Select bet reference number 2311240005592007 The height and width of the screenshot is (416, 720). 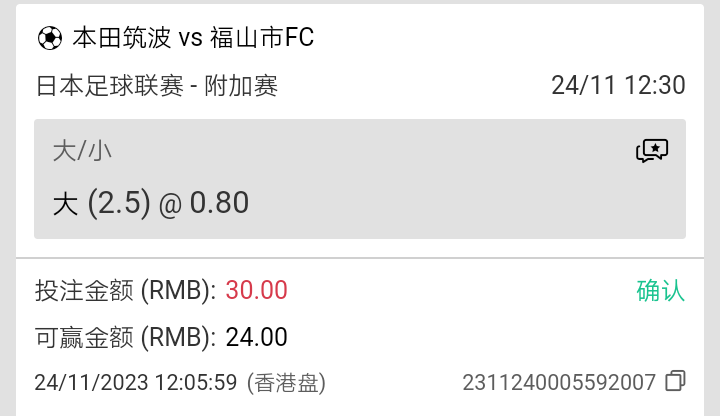559,382
